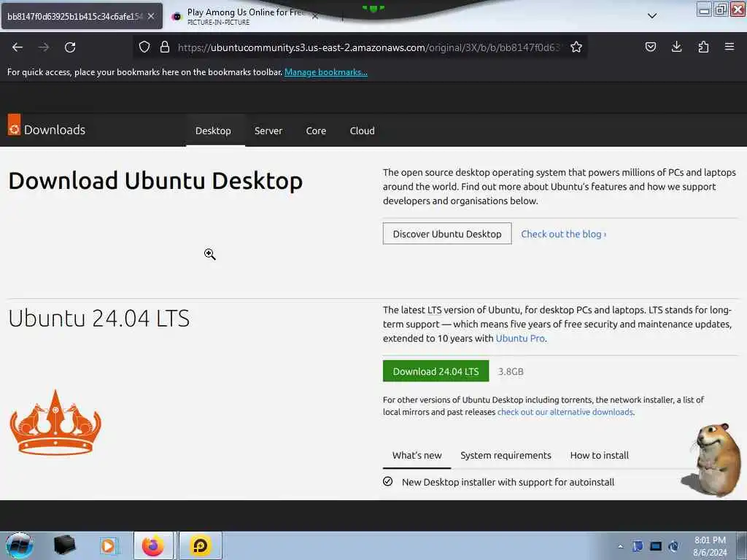This screenshot has width=747, height=560.
Task: Open the tracking protection shield icon
Action: pos(144,47)
